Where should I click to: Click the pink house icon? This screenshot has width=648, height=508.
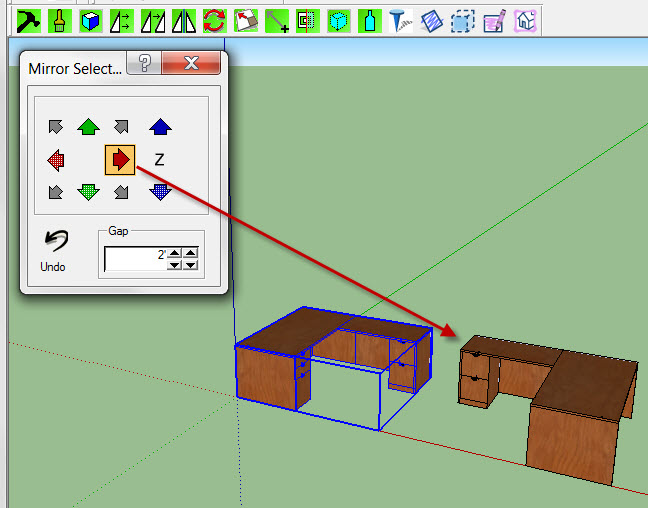coord(525,19)
